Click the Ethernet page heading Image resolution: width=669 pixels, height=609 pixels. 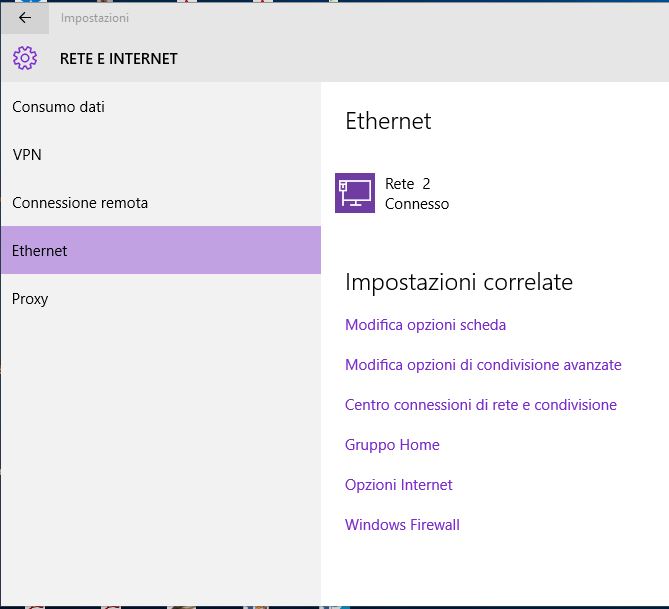point(388,121)
